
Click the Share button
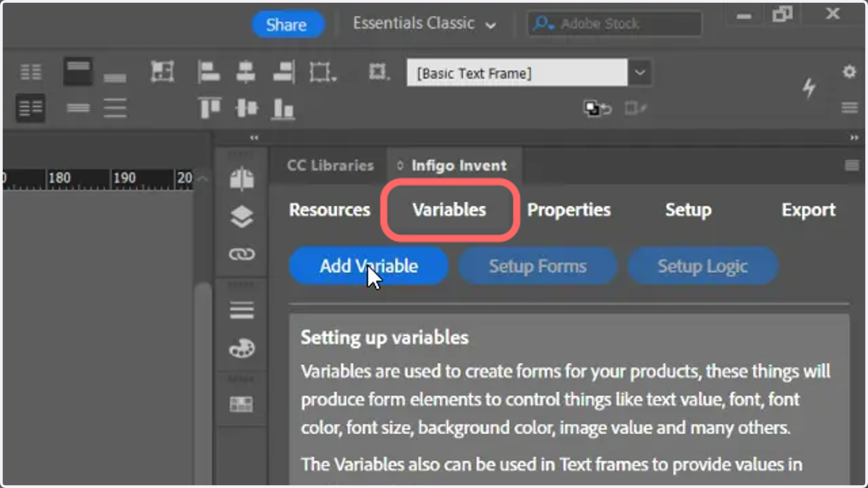(x=286, y=25)
